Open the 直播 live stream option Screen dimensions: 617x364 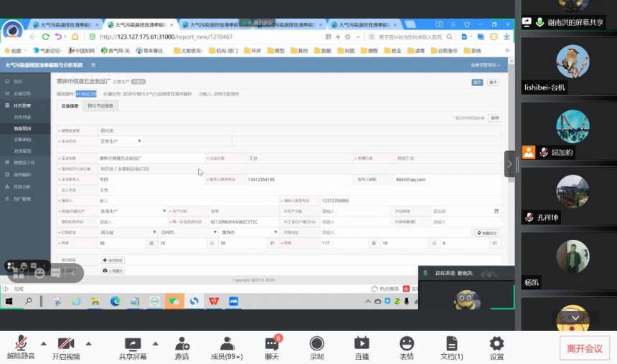click(x=362, y=348)
